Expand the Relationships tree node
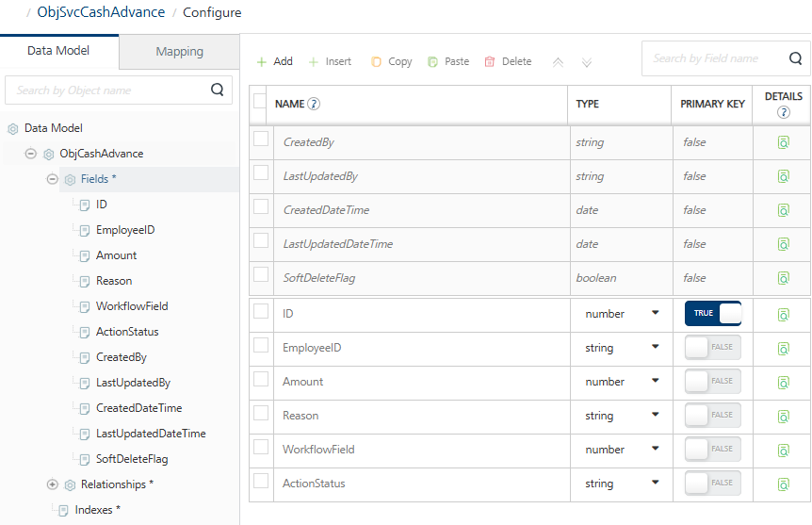The height and width of the screenshot is (525, 812). point(53,484)
